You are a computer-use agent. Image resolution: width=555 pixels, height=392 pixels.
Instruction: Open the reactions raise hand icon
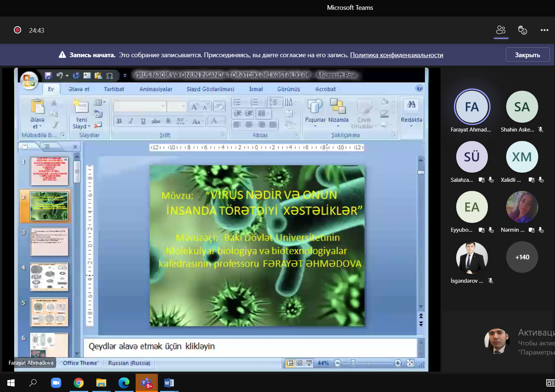tap(523, 30)
